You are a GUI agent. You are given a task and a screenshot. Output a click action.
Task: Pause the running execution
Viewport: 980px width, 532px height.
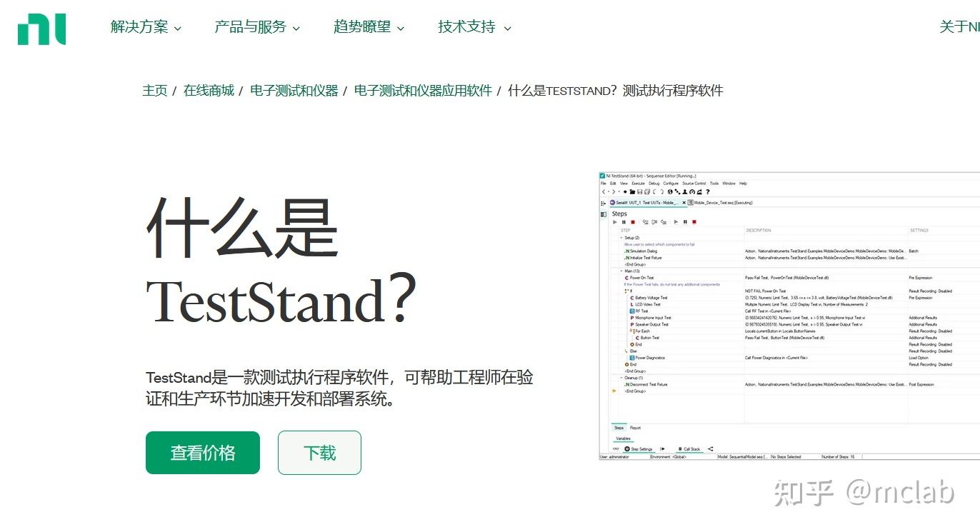(x=624, y=222)
